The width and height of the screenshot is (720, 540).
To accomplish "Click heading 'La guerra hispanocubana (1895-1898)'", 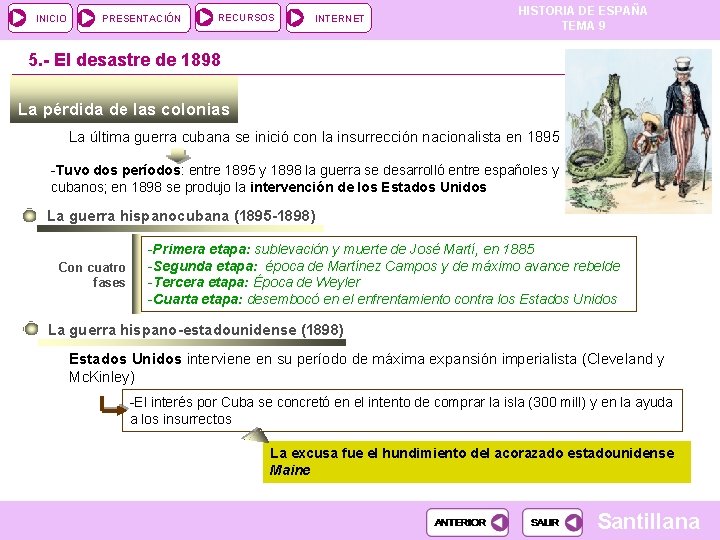I will coord(181,216).
